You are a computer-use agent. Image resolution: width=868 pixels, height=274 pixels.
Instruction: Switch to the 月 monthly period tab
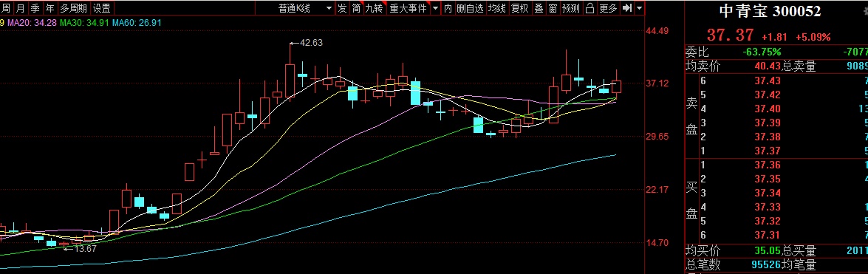[21, 7]
